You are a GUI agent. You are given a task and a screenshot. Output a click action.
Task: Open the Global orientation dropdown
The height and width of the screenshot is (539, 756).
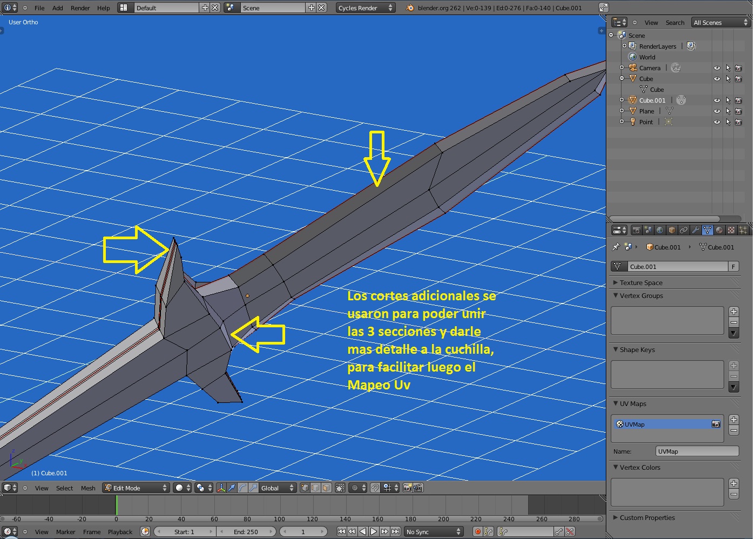[278, 488]
